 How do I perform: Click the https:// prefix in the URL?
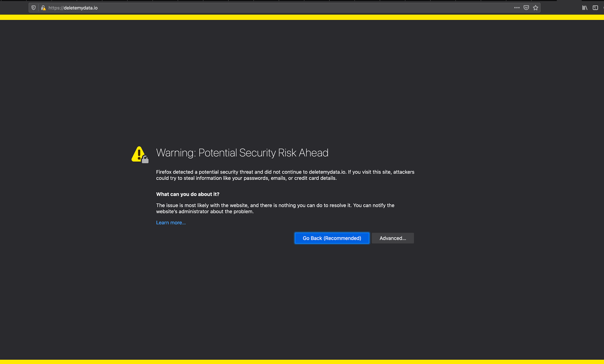56,8
